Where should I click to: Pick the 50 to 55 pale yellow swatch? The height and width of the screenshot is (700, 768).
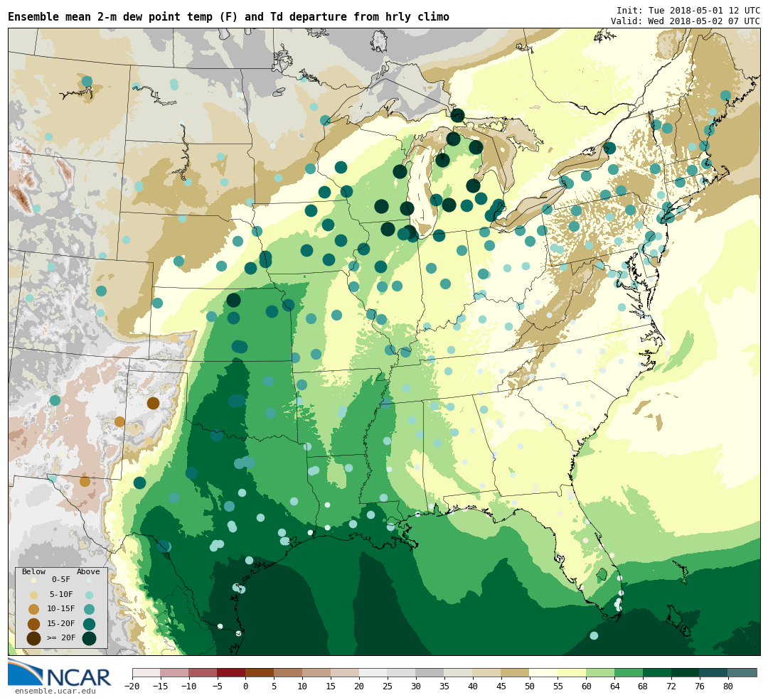(544, 673)
